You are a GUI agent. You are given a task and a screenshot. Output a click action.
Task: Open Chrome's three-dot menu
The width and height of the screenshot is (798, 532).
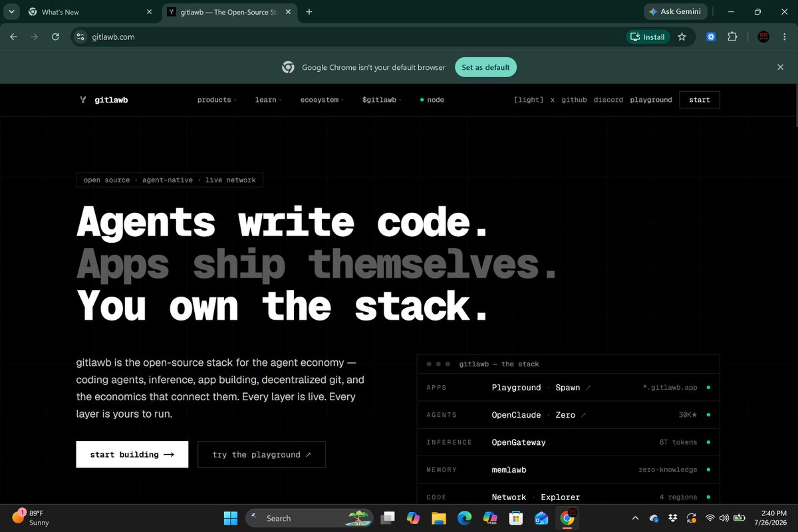(x=785, y=37)
